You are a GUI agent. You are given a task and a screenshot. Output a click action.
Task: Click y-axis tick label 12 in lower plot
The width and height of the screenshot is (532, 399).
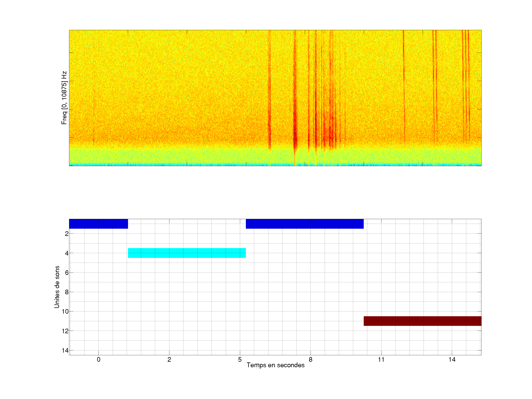coord(65,331)
